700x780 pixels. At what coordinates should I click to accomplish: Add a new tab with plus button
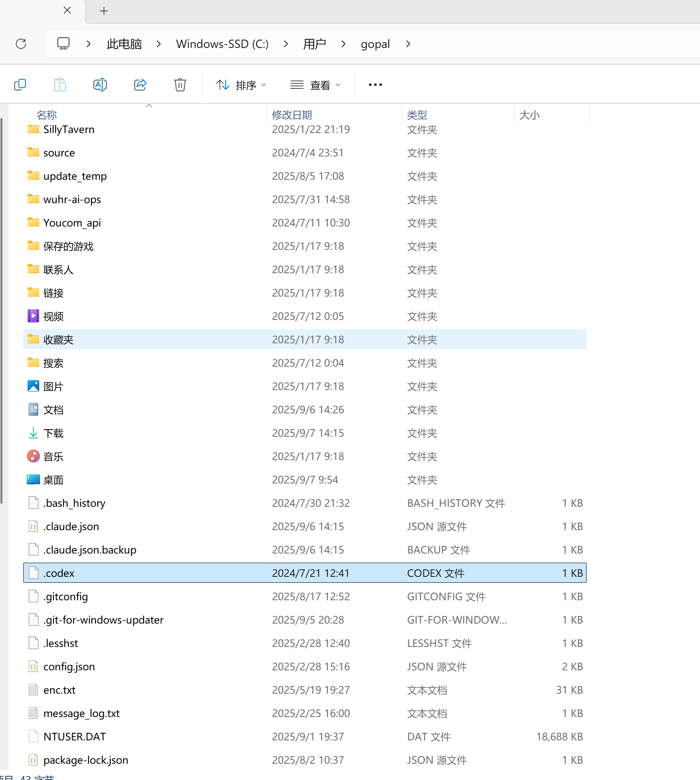[104, 11]
